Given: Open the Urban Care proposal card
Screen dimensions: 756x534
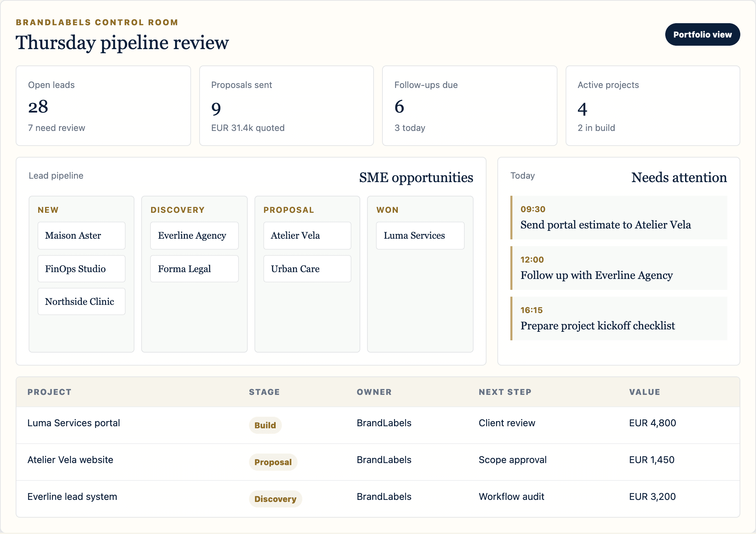Looking at the screenshot, I should pos(307,269).
